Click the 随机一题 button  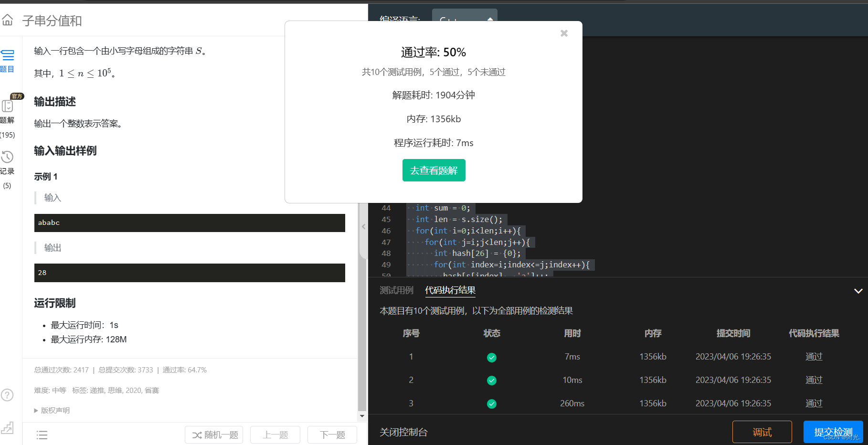pyautogui.click(x=214, y=435)
